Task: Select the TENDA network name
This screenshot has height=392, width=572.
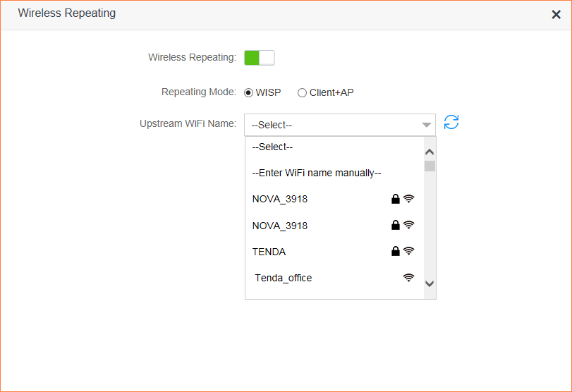Action: (x=269, y=252)
